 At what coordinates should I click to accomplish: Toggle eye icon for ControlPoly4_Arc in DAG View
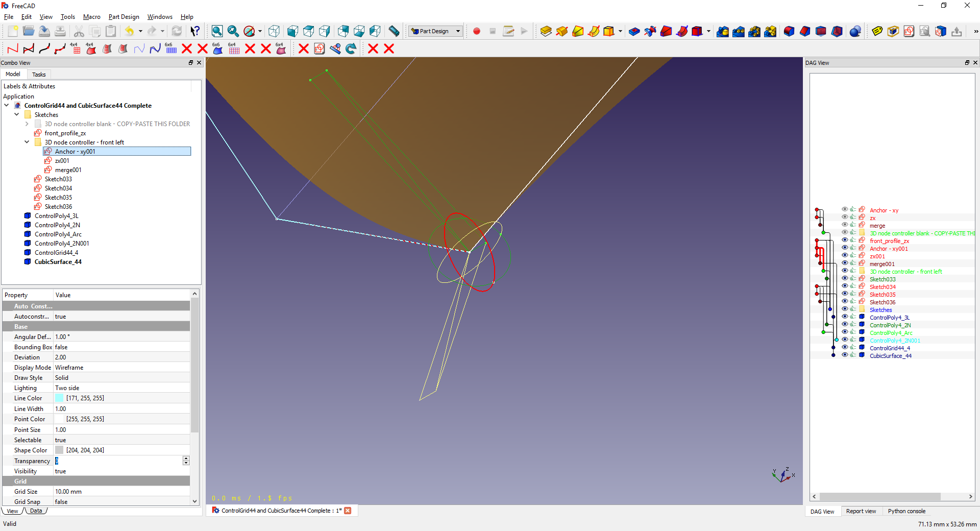[x=845, y=332]
